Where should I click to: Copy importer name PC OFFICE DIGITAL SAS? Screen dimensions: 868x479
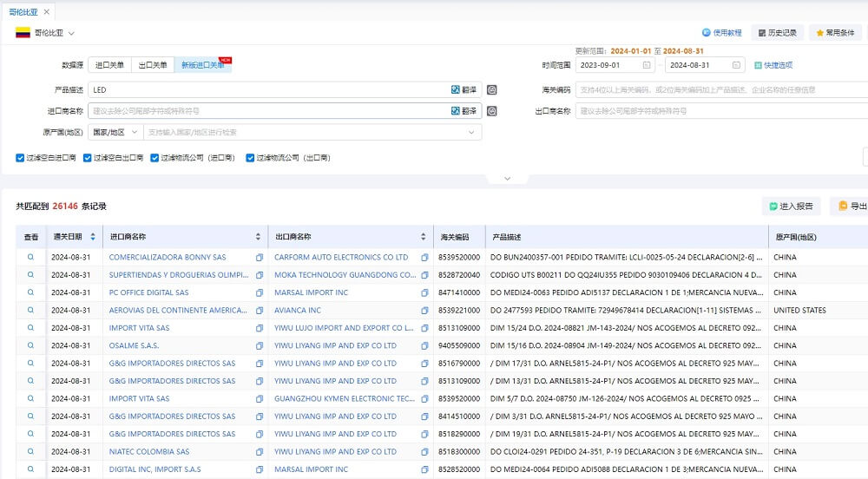pos(259,292)
